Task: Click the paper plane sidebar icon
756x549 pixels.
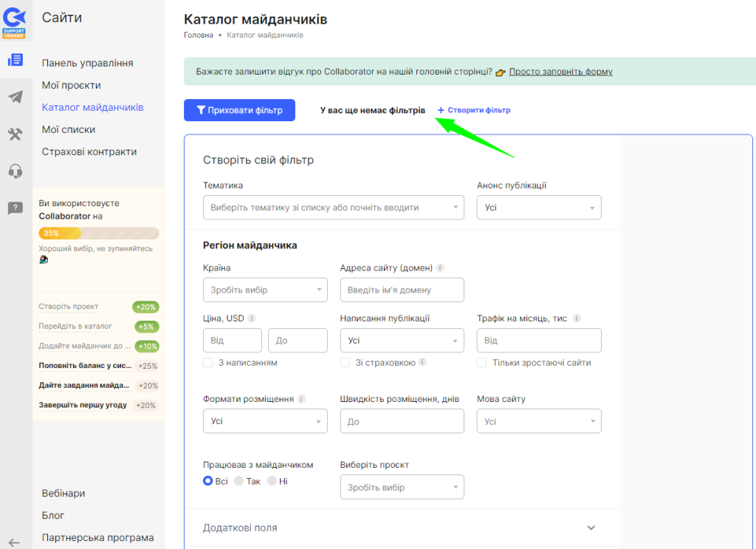Action: coord(16,97)
